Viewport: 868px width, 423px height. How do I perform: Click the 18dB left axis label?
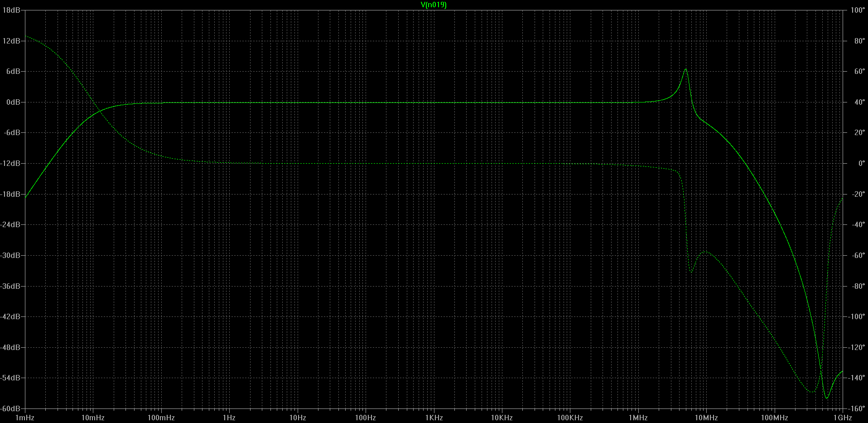11,10
